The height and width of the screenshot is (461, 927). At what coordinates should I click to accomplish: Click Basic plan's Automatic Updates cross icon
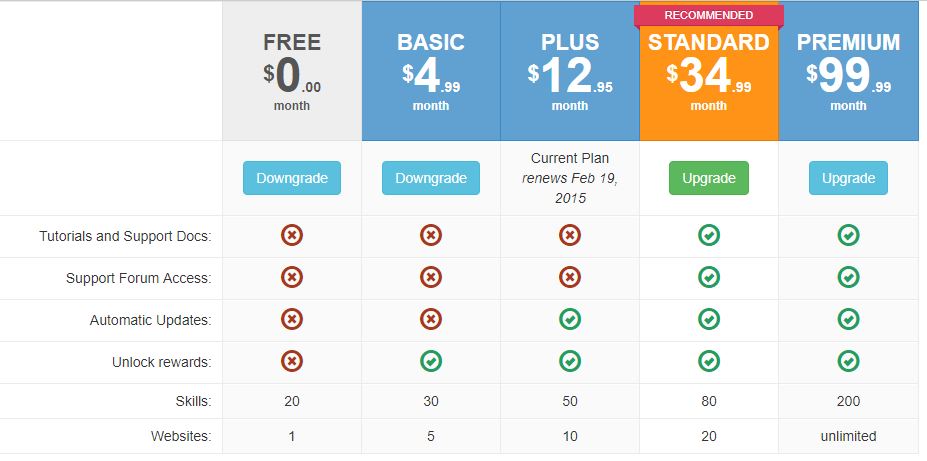(430, 319)
